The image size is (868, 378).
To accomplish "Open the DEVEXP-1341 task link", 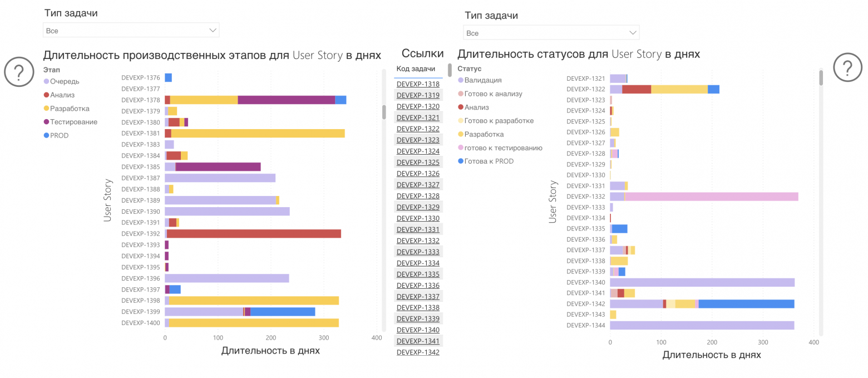I will [418, 341].
